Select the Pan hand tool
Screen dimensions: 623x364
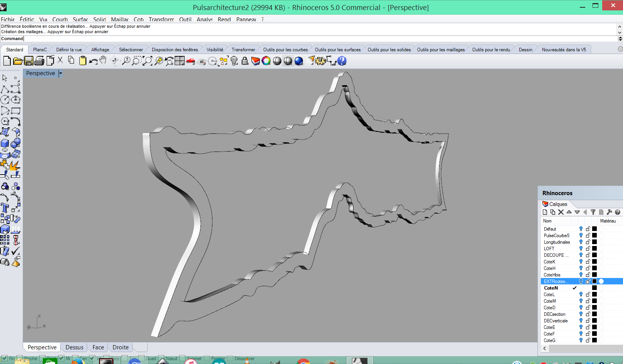[103, 61]
